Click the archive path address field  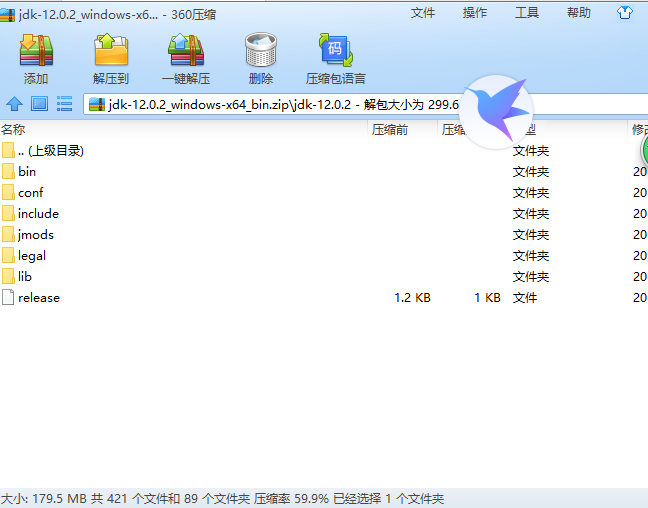click(366, 104)
